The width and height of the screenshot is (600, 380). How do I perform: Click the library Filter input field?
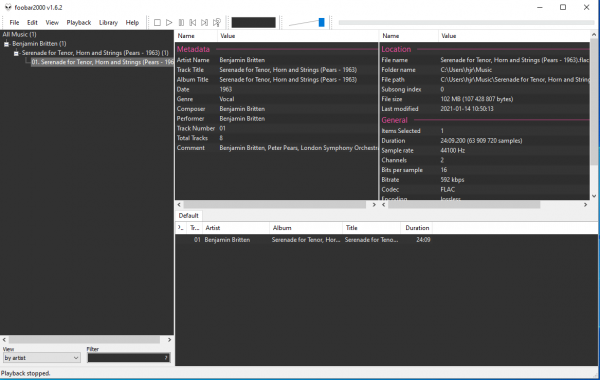point(128,358)
